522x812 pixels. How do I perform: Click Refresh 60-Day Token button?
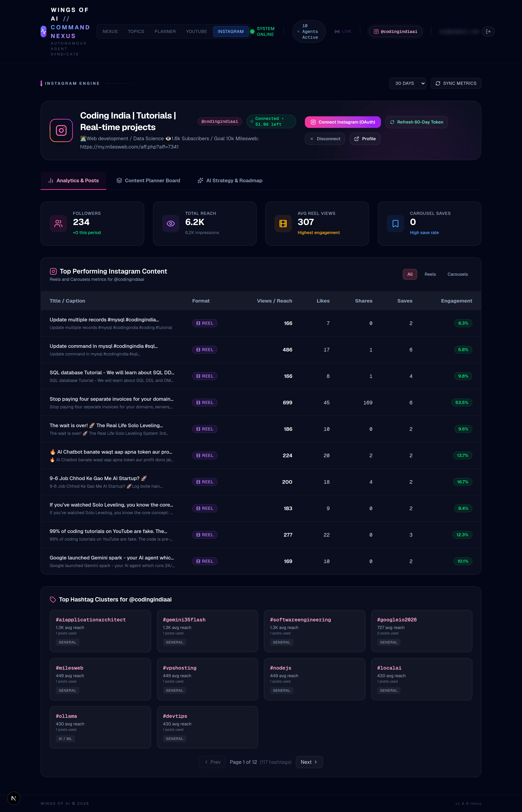(x=417, y=122)
